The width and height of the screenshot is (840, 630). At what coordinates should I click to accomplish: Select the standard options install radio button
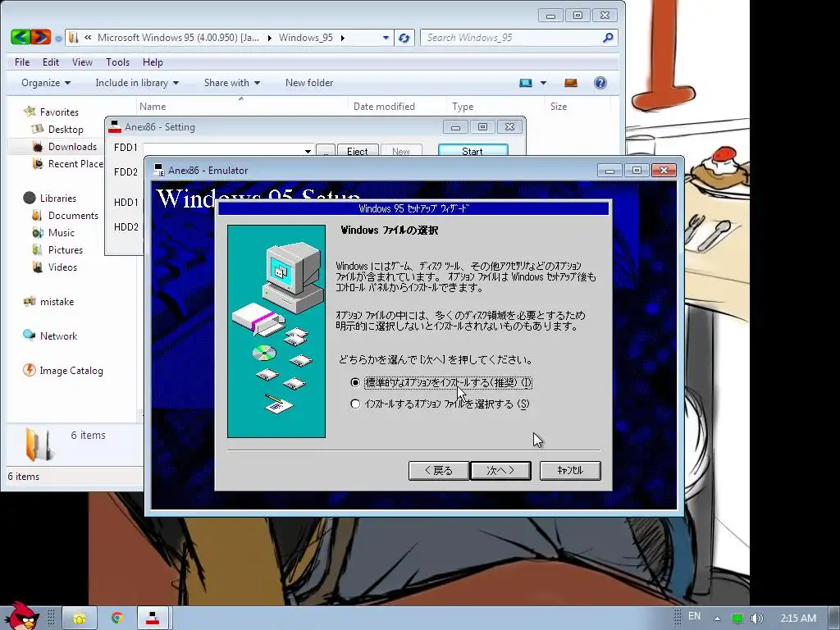tap(355, 382)
